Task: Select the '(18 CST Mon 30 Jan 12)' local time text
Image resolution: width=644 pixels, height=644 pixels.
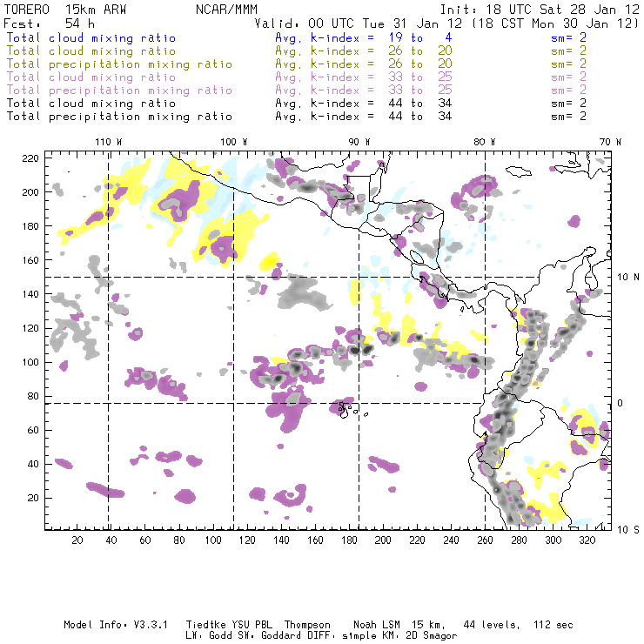Action: point(555,23)
